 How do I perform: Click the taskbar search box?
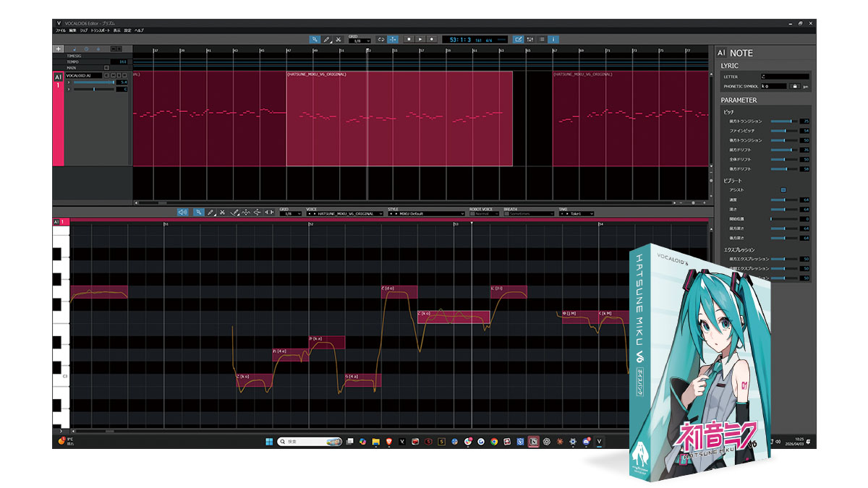coord(310,441)
